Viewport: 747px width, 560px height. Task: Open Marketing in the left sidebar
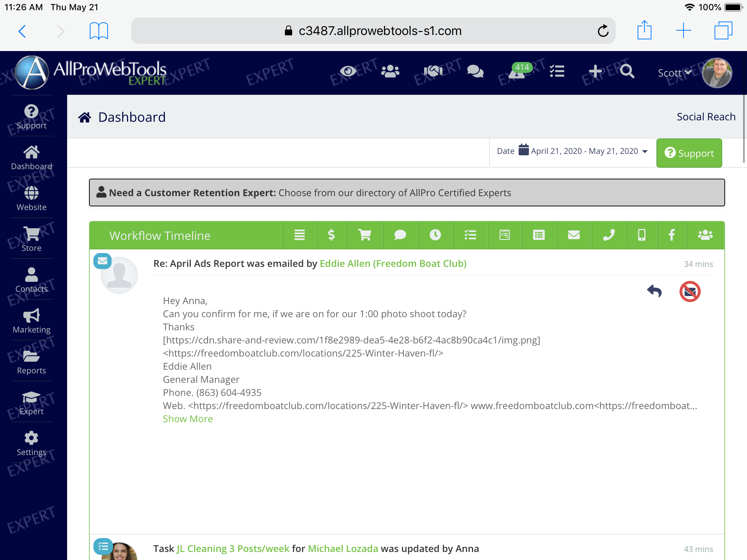click(x=31, y=321)
